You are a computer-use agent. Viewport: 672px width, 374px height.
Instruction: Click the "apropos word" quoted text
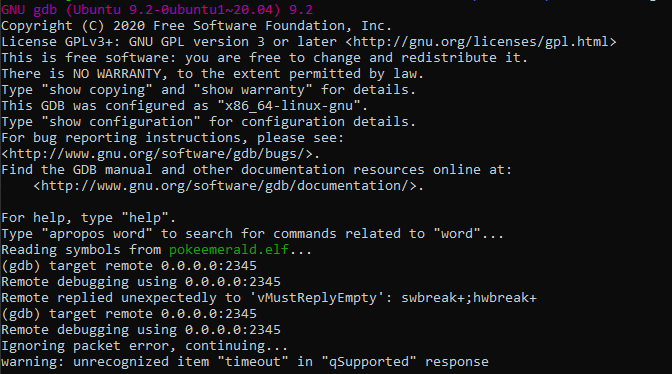pos(97,234)
